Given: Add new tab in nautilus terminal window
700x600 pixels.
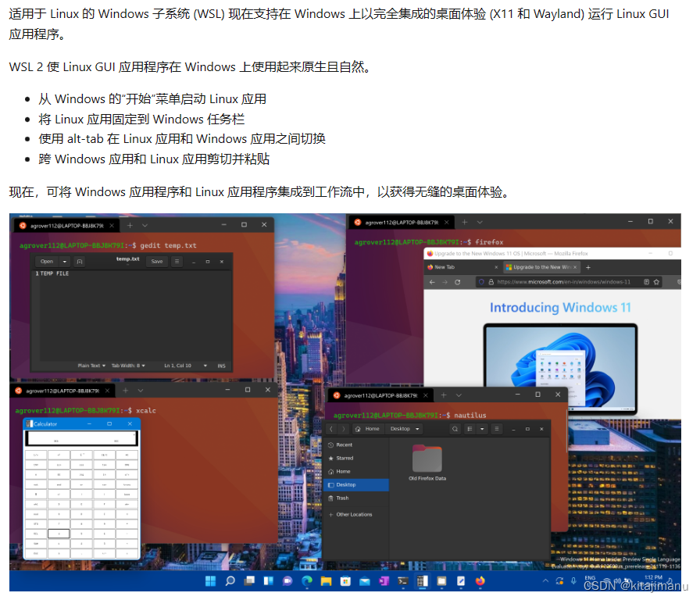Looking at the screenshot, I should [x=444, y=395].
